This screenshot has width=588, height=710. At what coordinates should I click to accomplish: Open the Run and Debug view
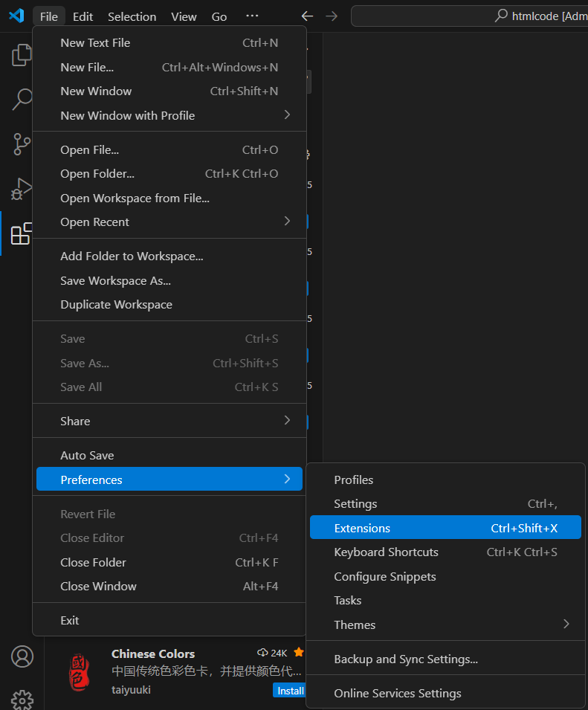pos(22,189)
